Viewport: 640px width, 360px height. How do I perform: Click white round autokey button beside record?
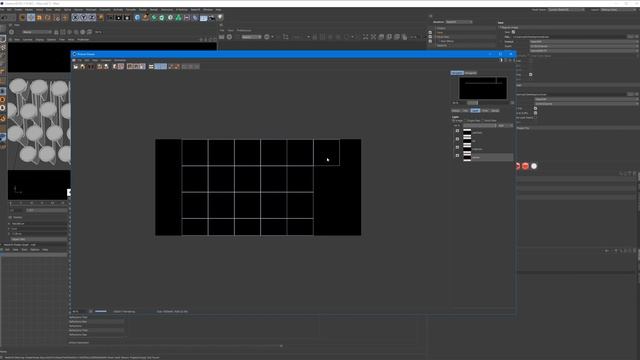(534, 166)
